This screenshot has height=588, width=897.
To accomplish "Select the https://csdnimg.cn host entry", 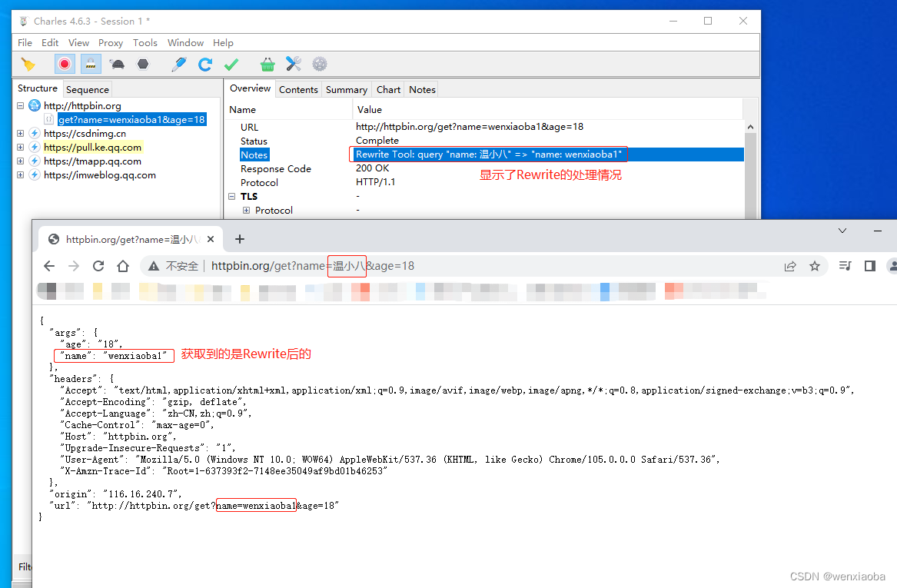I will point(85,133).
